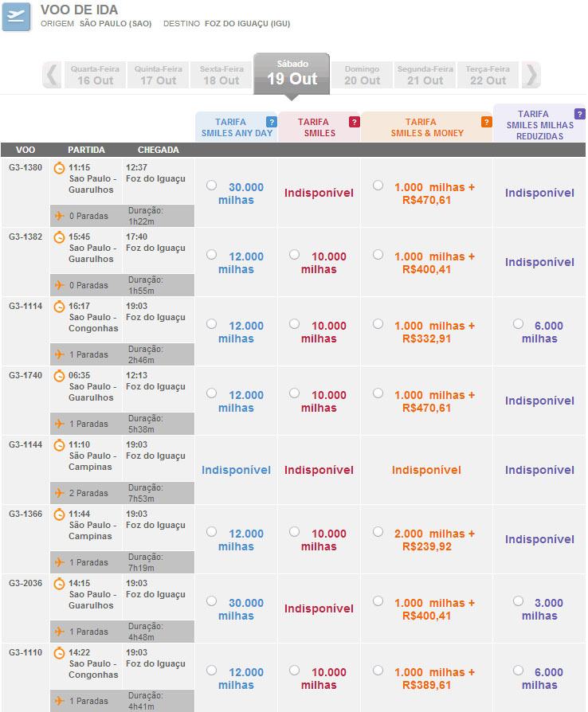Viewport: 588px width, 712px height.
Task: Select 3.000 milhas fare for G3-2036
Action: (x=519, y=601)
